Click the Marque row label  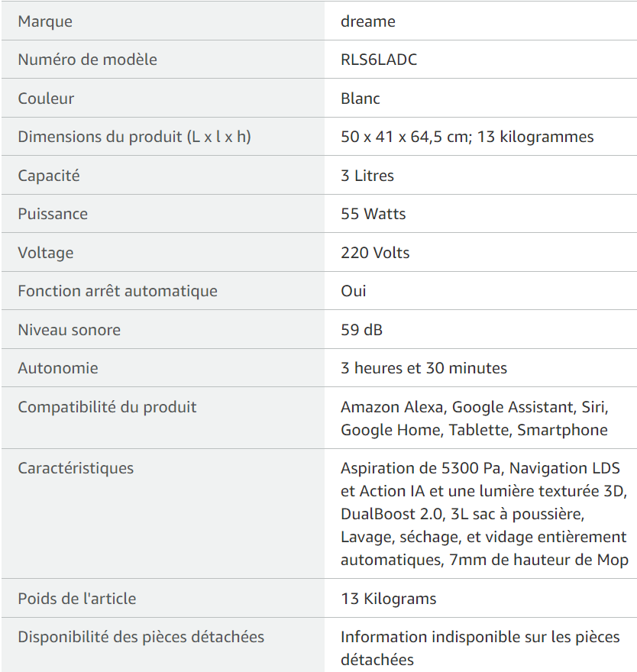coord(45,21)
